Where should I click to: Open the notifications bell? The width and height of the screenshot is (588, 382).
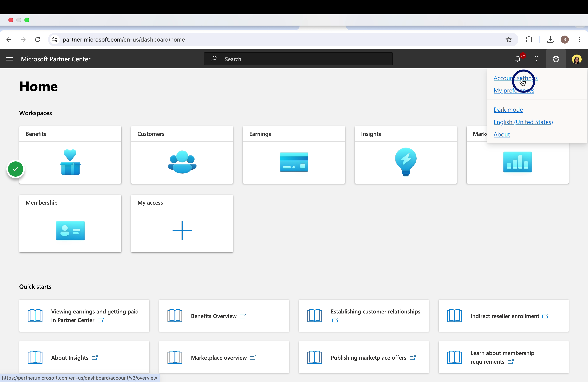click(518, 59)
